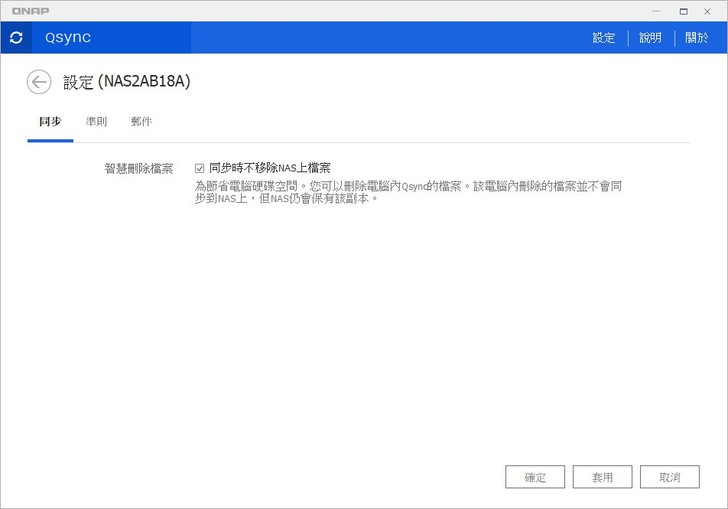The width and height of the screenshot is (728, 509).
Task: Click the 設定 (NAS2AB18A) heading
Action: tap(127, 82)
